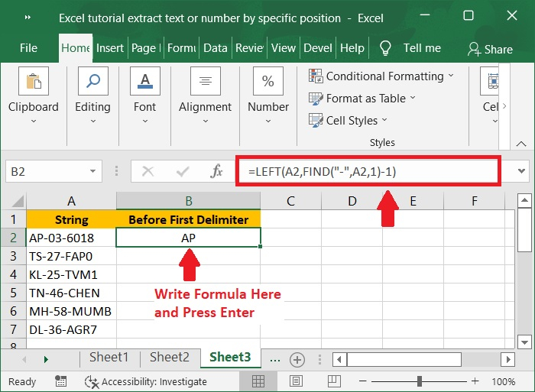
Task: Collapse the ribbon with the caret
Action: (521, 144)
